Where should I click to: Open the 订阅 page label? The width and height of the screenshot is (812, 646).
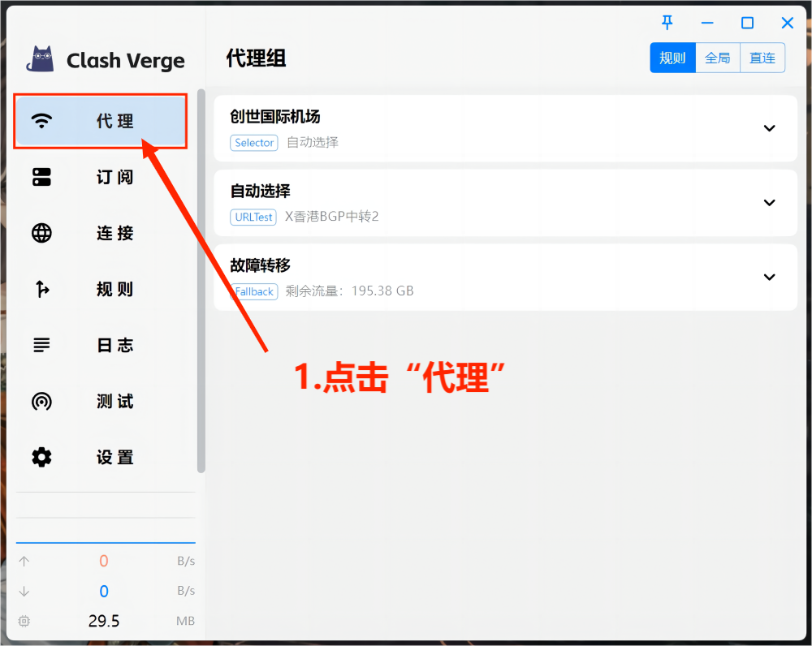(114, 177)
